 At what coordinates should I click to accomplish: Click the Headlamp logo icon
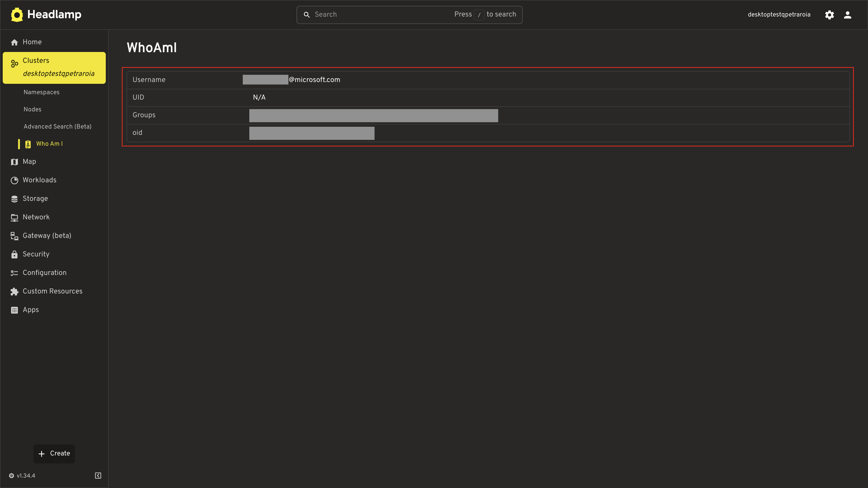[17, 14]
